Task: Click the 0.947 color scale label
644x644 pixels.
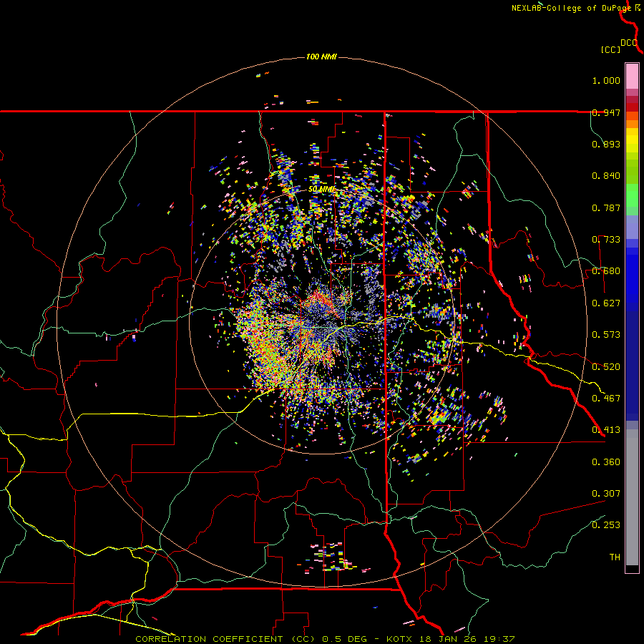Action: tap(606, 112)
